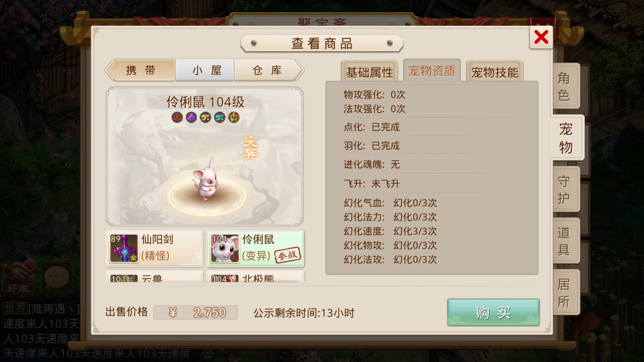
Task: Switch to the 仓库 storage tab
Action: click(x=267, y=70)
